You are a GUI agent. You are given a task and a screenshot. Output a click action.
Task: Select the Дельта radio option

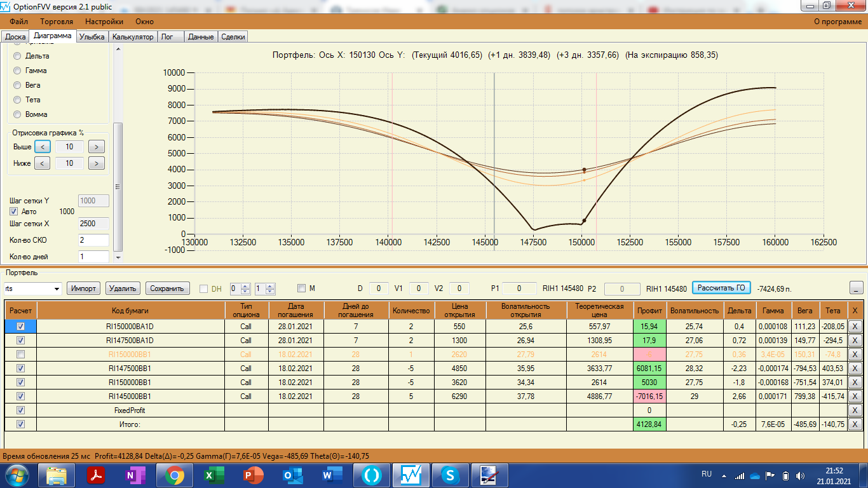17,56
